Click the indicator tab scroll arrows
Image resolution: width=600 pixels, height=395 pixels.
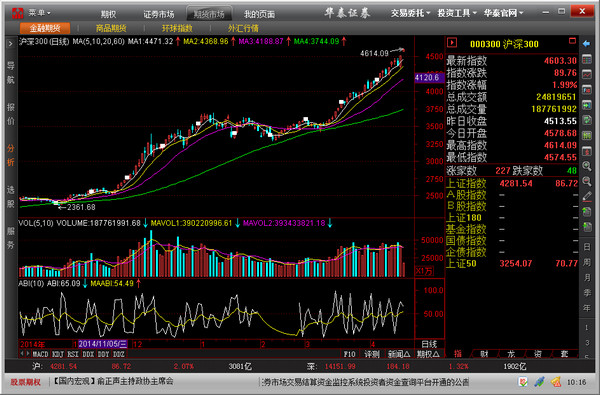pos(25,354)
